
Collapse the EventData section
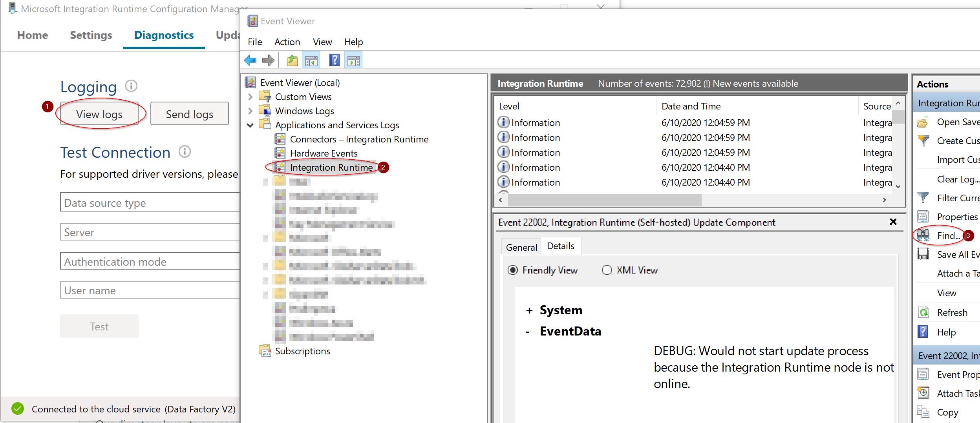(528, 332)
